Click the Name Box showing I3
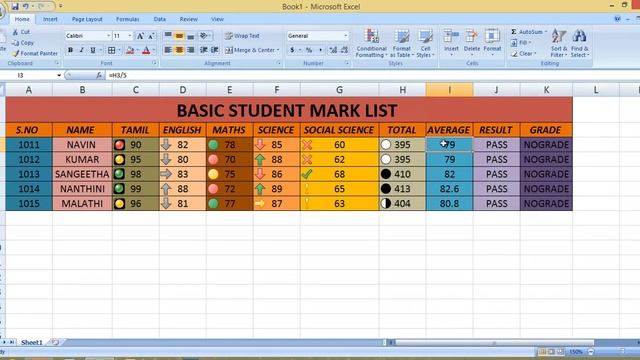The image size is (640, 360). (x=28, y=76)
